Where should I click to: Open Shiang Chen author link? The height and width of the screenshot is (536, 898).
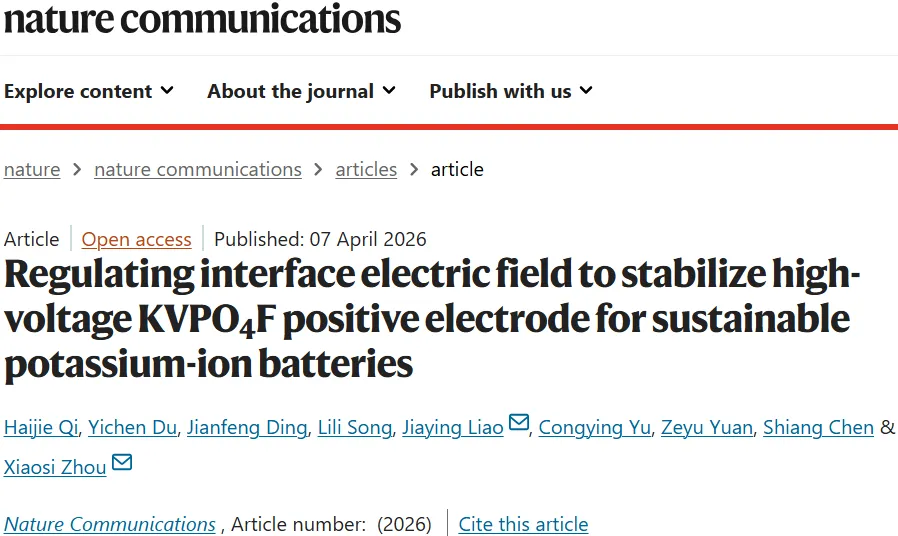click(x=818, y=428)
